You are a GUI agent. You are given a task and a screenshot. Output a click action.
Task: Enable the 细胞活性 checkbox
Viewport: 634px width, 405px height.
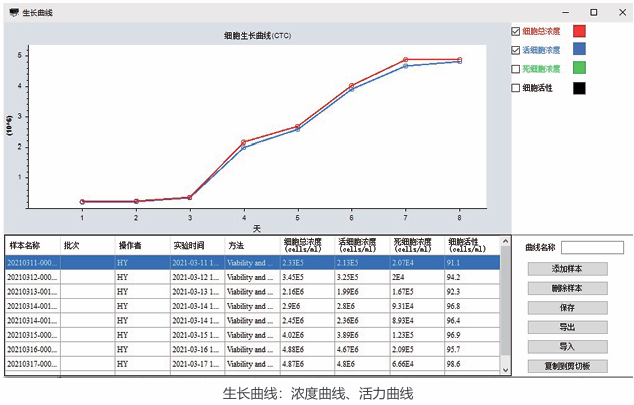516,88
